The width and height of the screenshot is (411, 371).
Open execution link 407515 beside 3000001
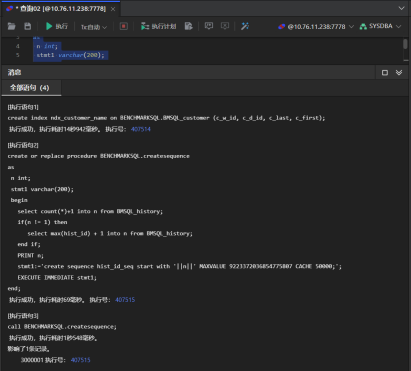[80, 360]
